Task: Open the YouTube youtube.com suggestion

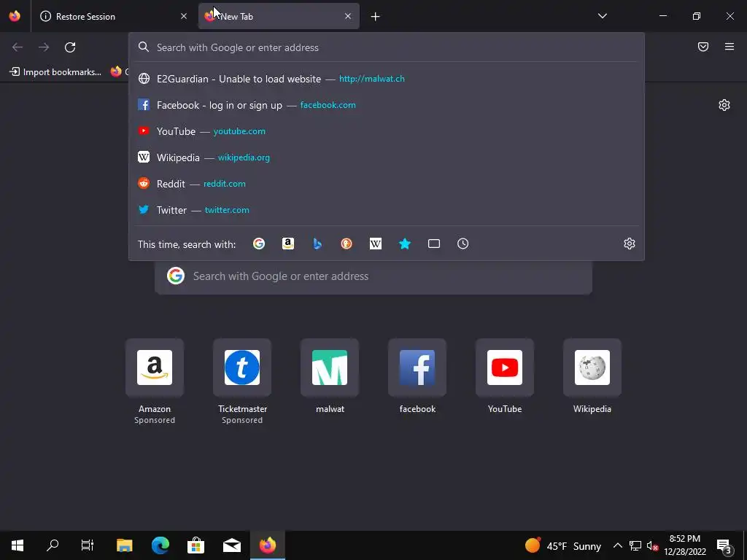Action: click(x=387, y=131)
